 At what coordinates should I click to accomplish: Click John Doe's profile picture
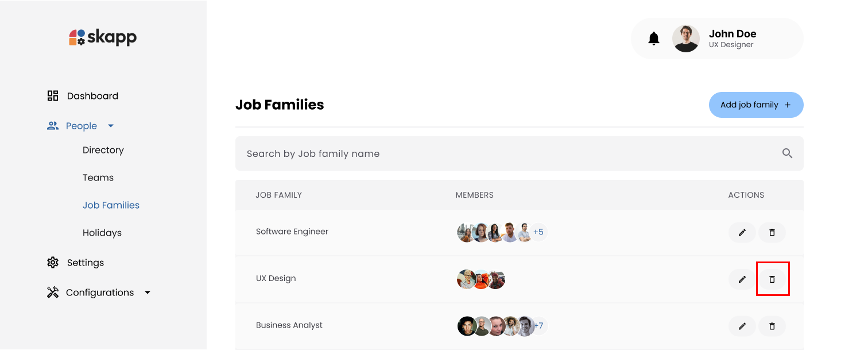[686, 38]
